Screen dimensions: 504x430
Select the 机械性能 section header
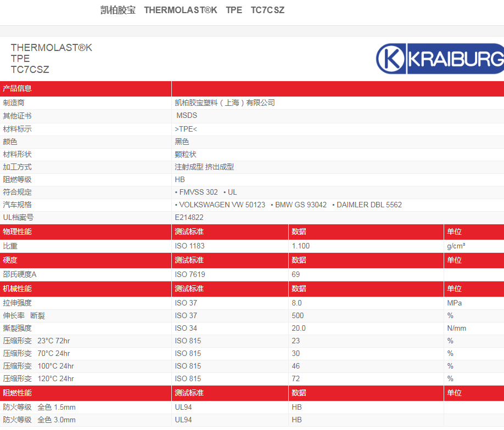[x=18, y=289]
